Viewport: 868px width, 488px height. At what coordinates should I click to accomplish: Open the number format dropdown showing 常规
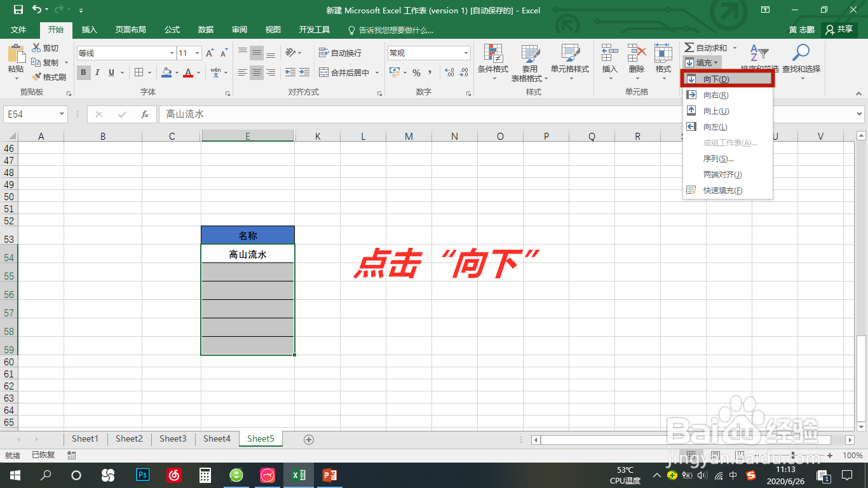(466, 52)
